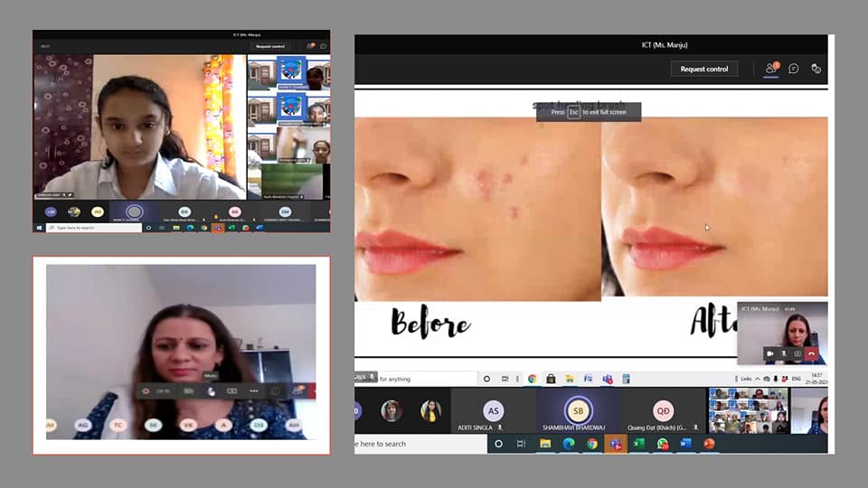Viewport: 868px width, 488px height.
Task: Open Microsoft Edge on bottom taskbar
Action: (x=569, y=444)
